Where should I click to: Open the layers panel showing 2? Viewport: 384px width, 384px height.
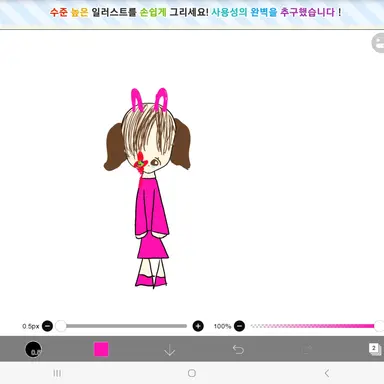(x=375, y=349)
